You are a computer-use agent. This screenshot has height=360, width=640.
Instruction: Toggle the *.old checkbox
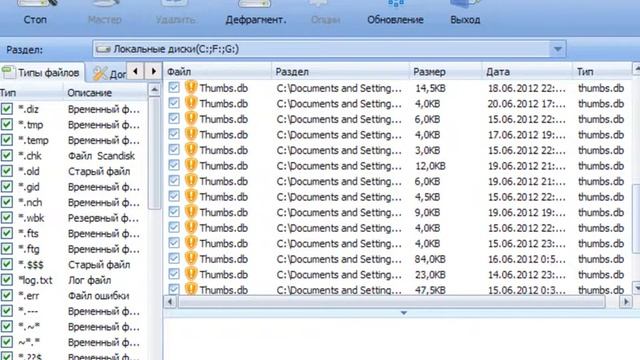point(7,171)
